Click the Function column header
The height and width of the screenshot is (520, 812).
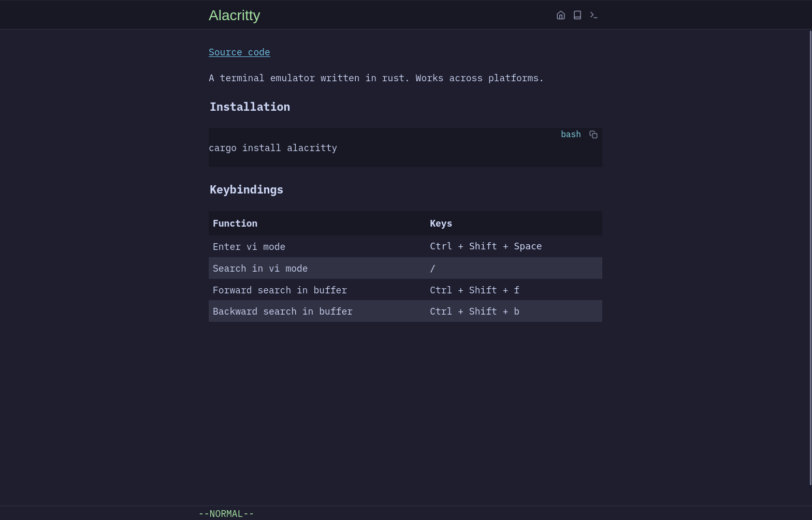[317, 224]
